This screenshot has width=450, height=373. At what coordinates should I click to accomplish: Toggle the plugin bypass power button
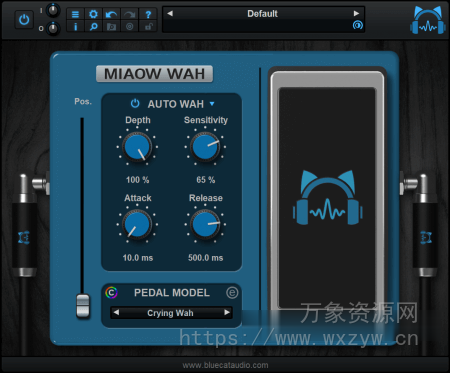pos(24,20)
